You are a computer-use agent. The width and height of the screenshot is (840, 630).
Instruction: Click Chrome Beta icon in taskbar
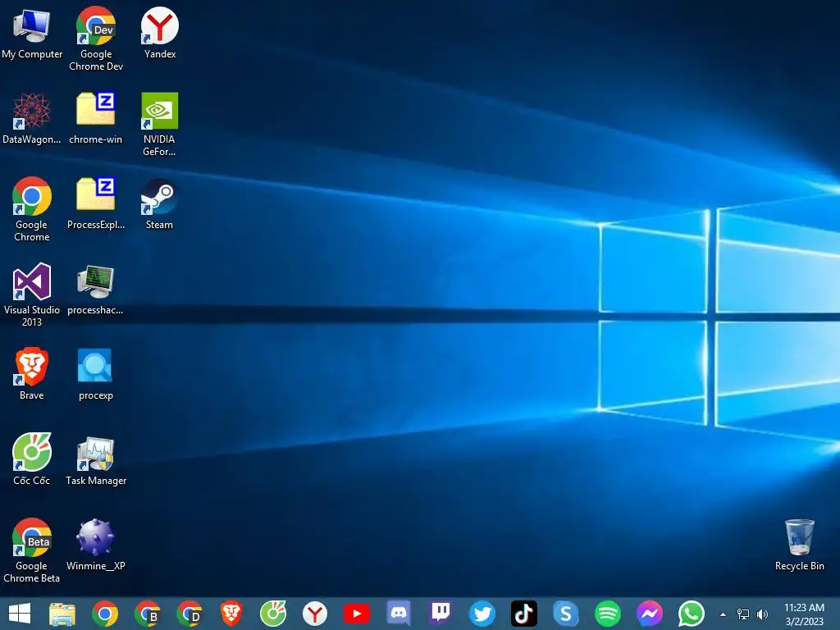148,614
